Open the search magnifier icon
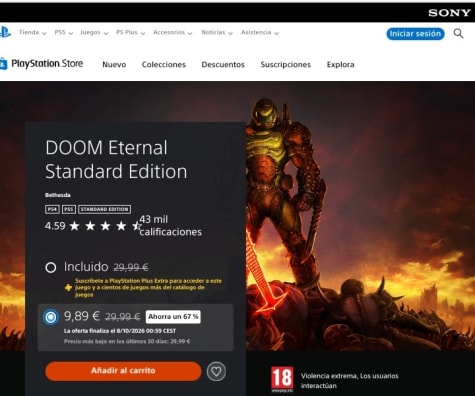This screenshot has height=396, width=475. tap(458, 33)
